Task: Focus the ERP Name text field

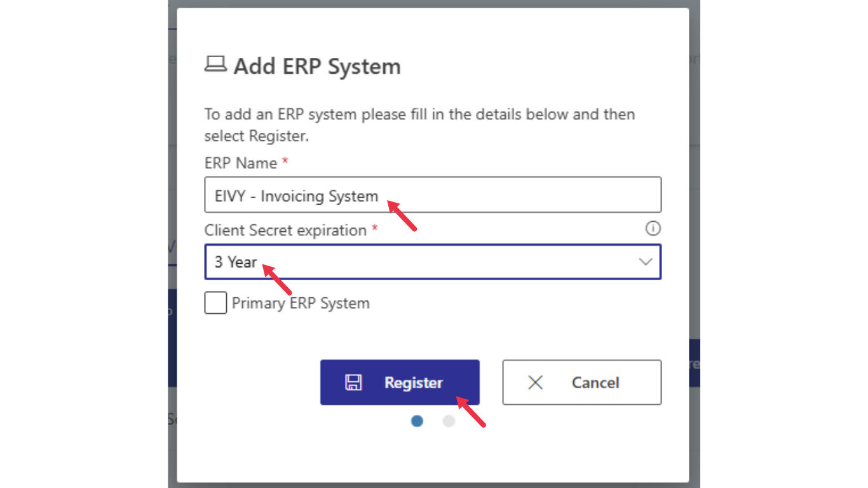Action: point(433,194)
